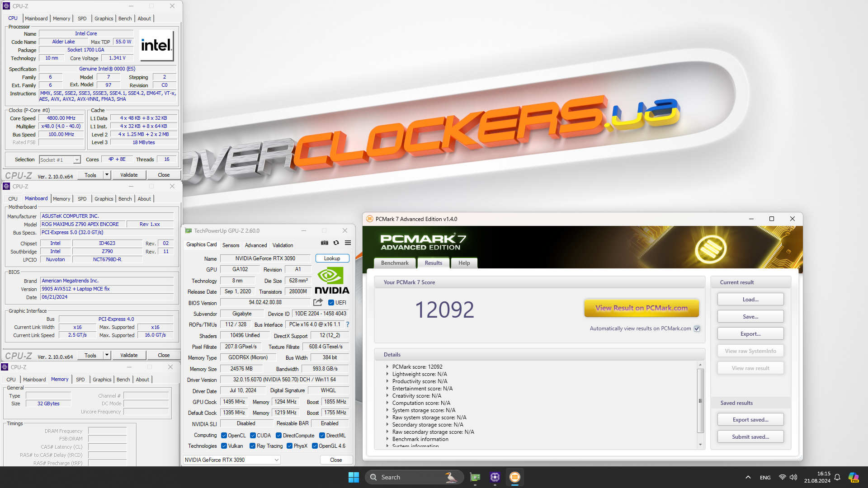This screenshot has height=488, width=868.
Task: Click the GPU-Z title bar app icon
Action: [x=189, y=231]
